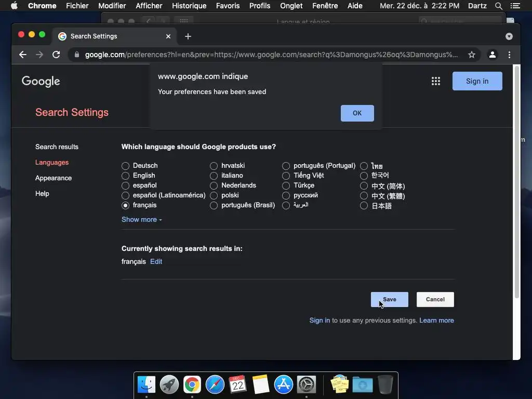This screenshot has height=399, width=532.
Task: Open the Fenêtre menu
Action: click(325, 6)
